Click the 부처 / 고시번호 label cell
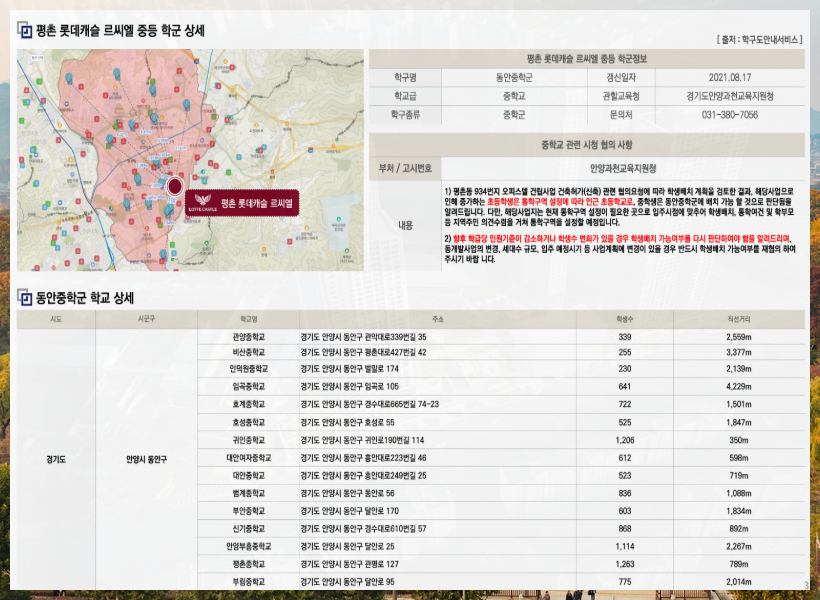This screenshot has height=600, width=820. [x=405, y=168]
